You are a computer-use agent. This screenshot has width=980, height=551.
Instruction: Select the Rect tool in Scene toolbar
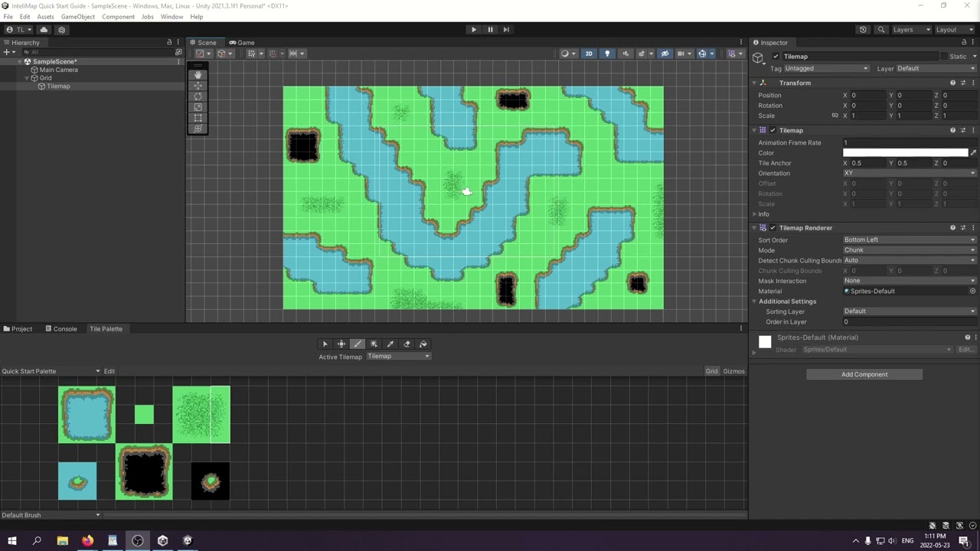(x=198, y=118)
